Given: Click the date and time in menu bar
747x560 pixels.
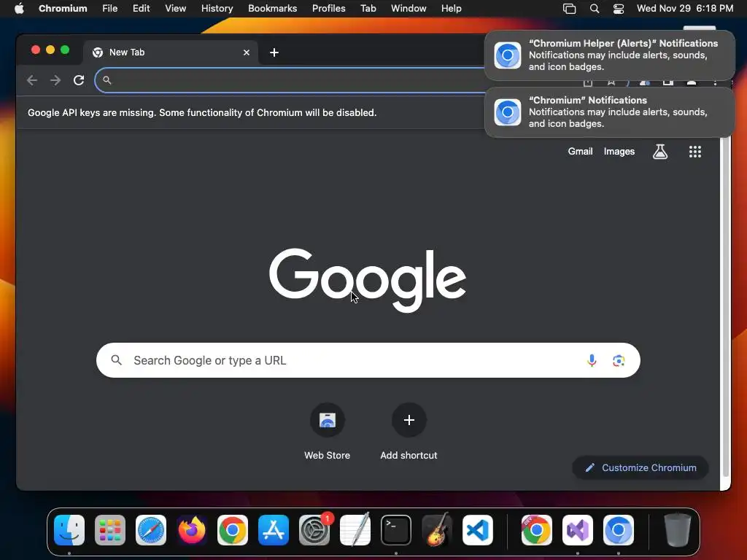Looking at the screenshot, I should coord(684,9).
